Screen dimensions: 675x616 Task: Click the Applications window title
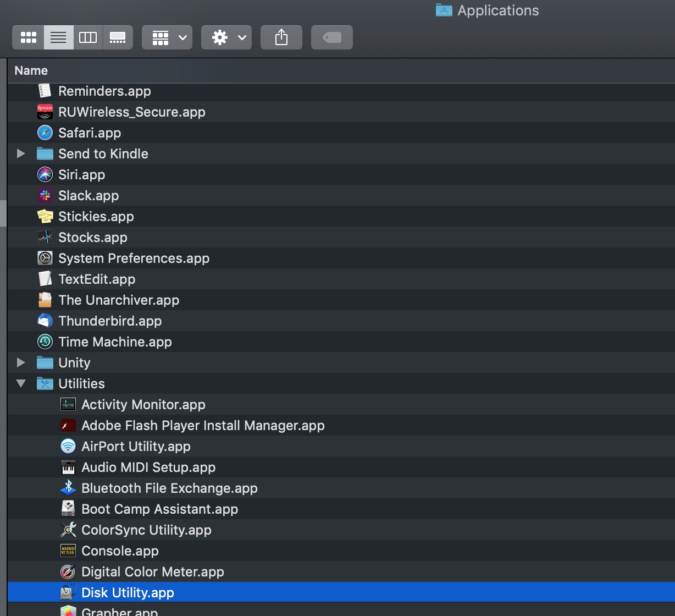[497, 10]
